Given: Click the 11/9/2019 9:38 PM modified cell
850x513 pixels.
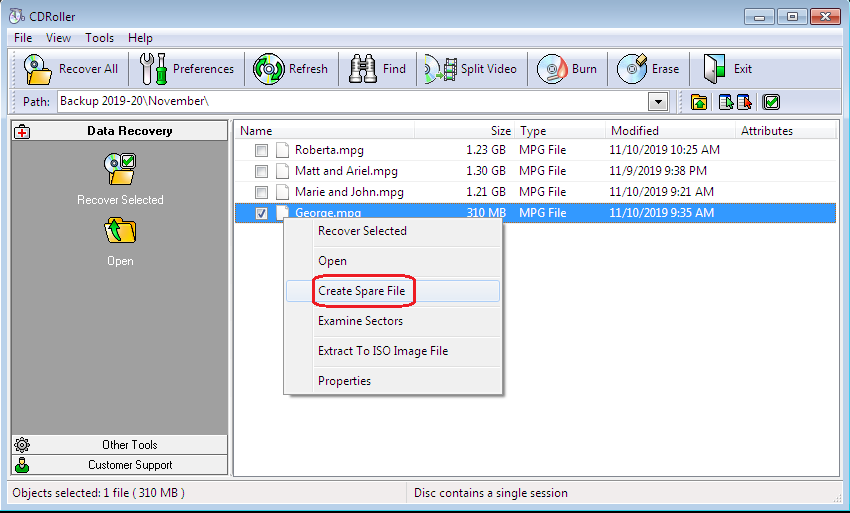Looking at the screenshot, I should click(x=658, y=171).
